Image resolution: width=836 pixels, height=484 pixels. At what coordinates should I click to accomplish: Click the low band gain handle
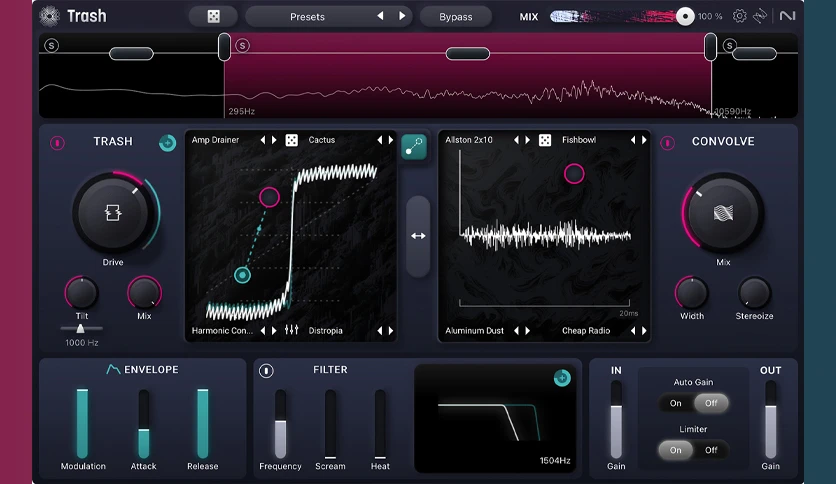tap(131, 53)
